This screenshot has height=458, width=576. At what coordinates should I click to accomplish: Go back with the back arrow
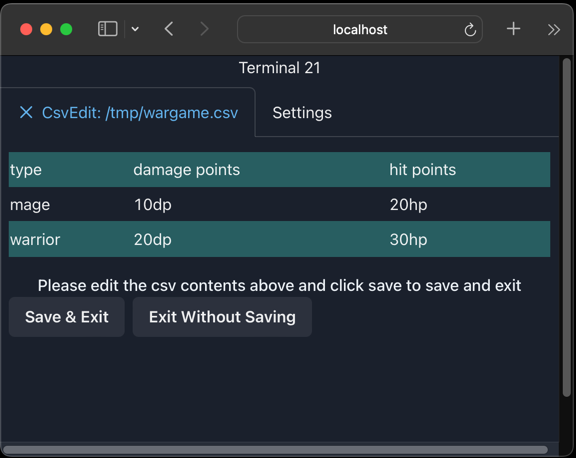[x=169, y=29]
